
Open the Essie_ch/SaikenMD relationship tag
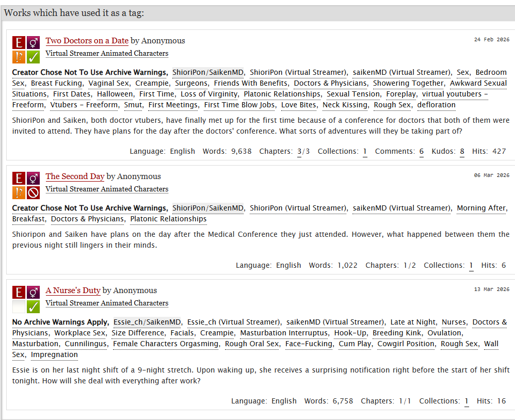[x=147, y=322]
